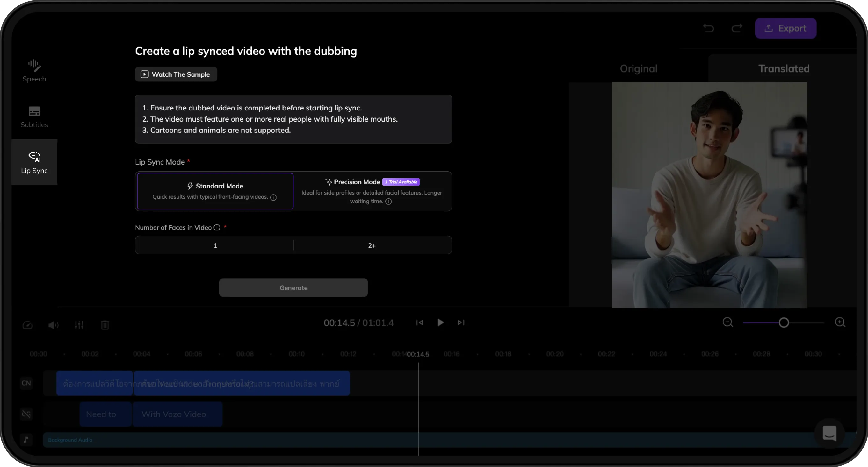Click the 00:14.5 / 01:01.4 time display
The height and width of the screenshot is (467, 868).
[x=358, y=322]
